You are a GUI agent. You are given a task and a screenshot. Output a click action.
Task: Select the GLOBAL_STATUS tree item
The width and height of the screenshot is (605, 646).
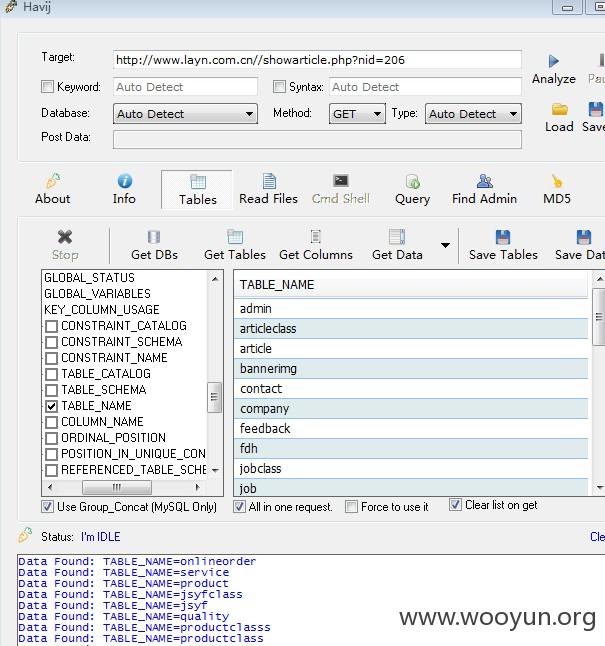pyautogui.click(x=89, y=278)
